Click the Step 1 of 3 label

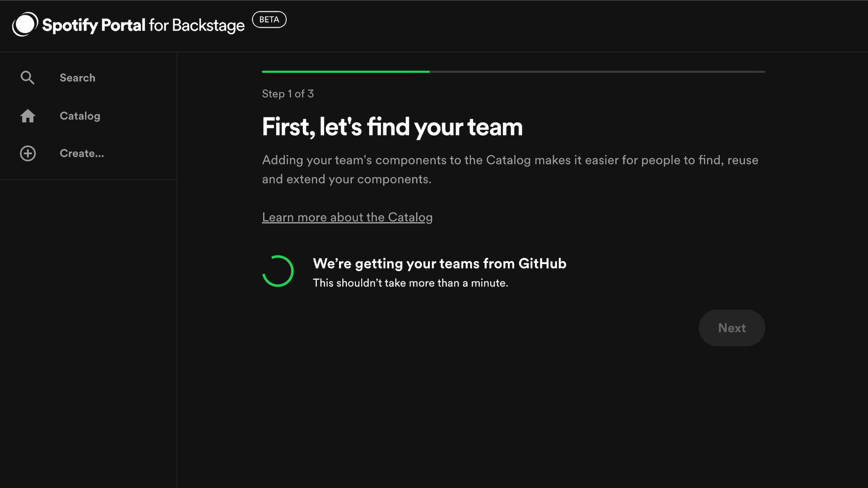coord(288,94)
